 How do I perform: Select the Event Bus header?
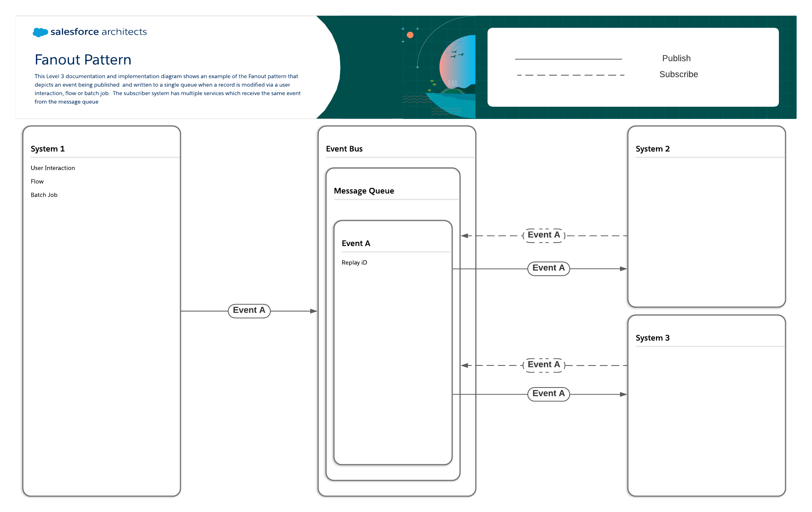pos(344,149)
